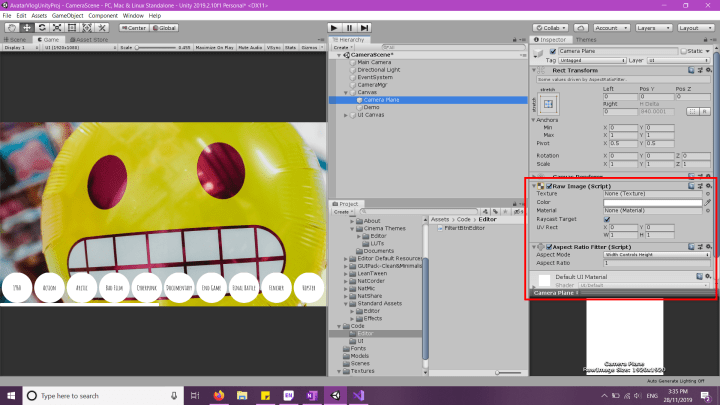Select the Rect Transform tool

tap(72, 28)
